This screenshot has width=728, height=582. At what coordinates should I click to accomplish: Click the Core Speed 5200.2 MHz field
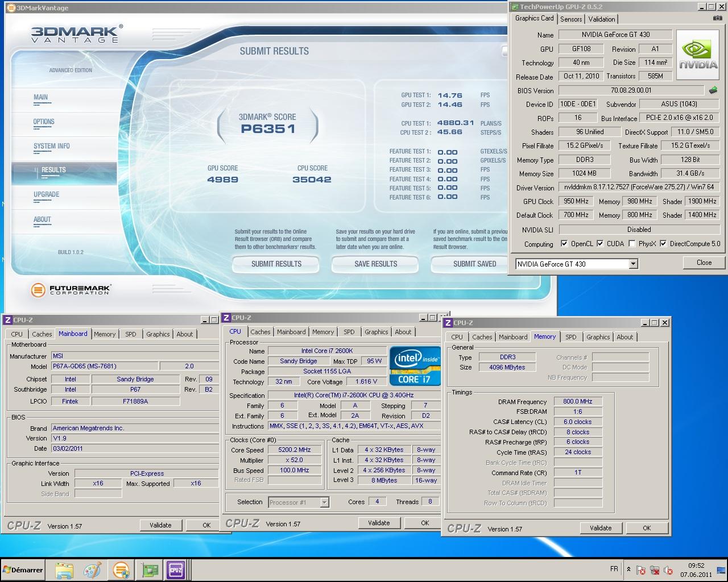295,450
